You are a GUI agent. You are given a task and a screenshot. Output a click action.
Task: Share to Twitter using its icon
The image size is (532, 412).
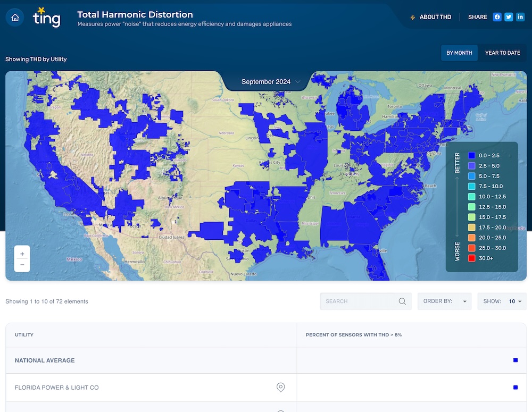coord(509,16)
